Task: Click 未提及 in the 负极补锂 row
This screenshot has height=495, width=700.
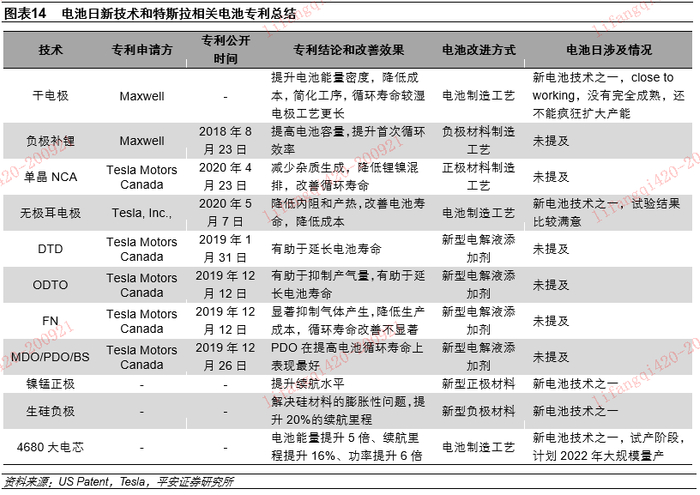Action: 551,141
